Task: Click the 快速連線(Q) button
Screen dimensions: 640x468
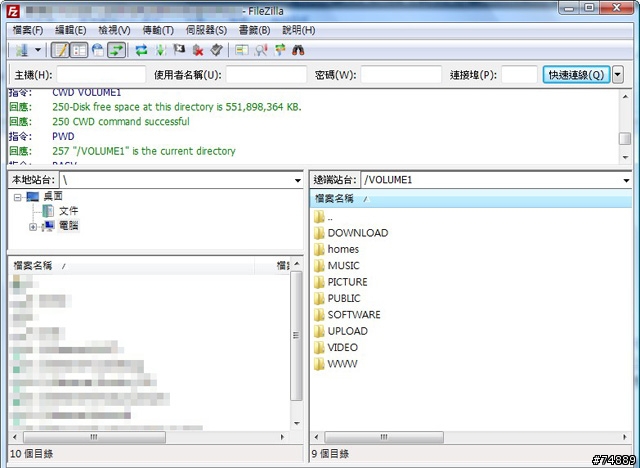Action: click(576, 75)
